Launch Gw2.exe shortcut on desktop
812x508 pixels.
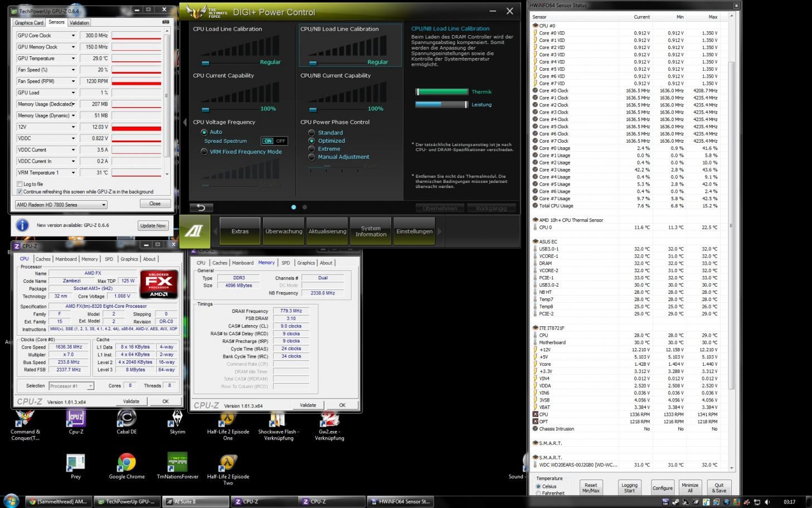(x=329, y=425)
